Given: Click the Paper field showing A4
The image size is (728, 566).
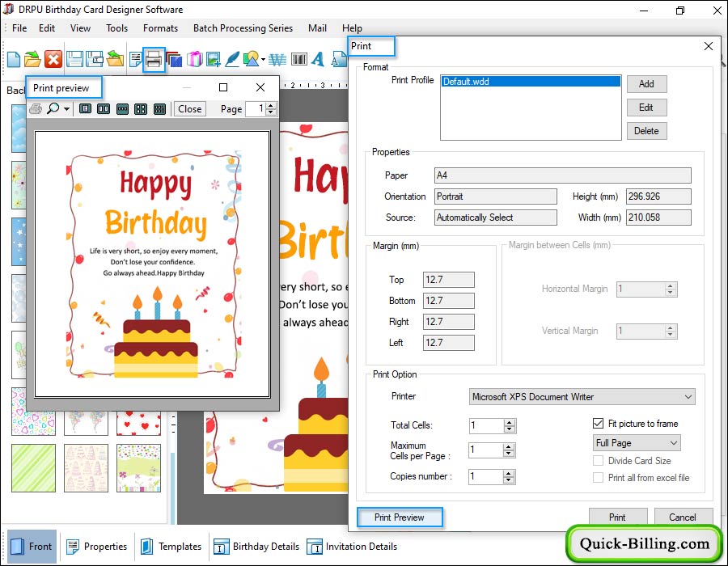Looking at the screenshot, I should pos(563,175).
